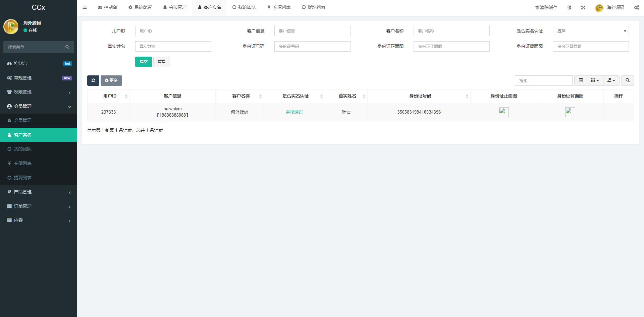Select 我的团队 in the sidebar
Image resolution: width=644 pixels, height=317 pixels.
pyautogui.click(x=22, y=149)
